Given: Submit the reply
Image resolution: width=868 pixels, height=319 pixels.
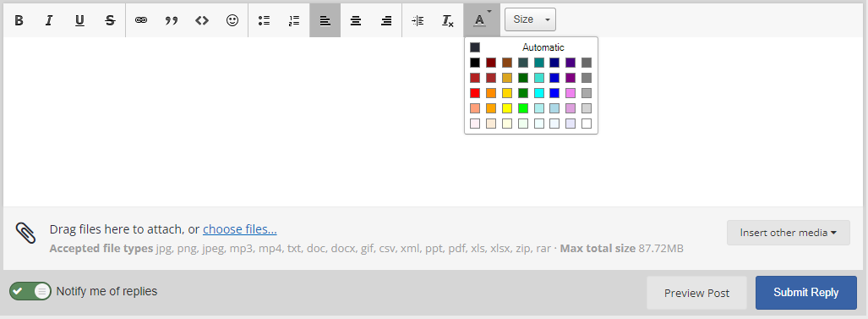Looking at the screenshot, I should (x=806, y=293).
